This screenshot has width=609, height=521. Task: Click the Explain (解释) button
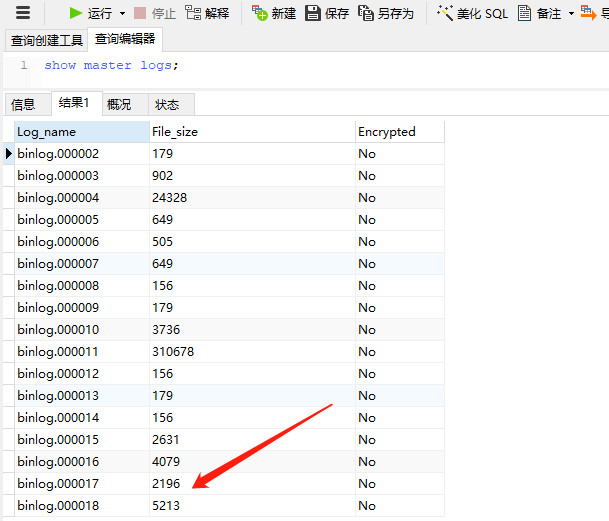coord(207,13)
